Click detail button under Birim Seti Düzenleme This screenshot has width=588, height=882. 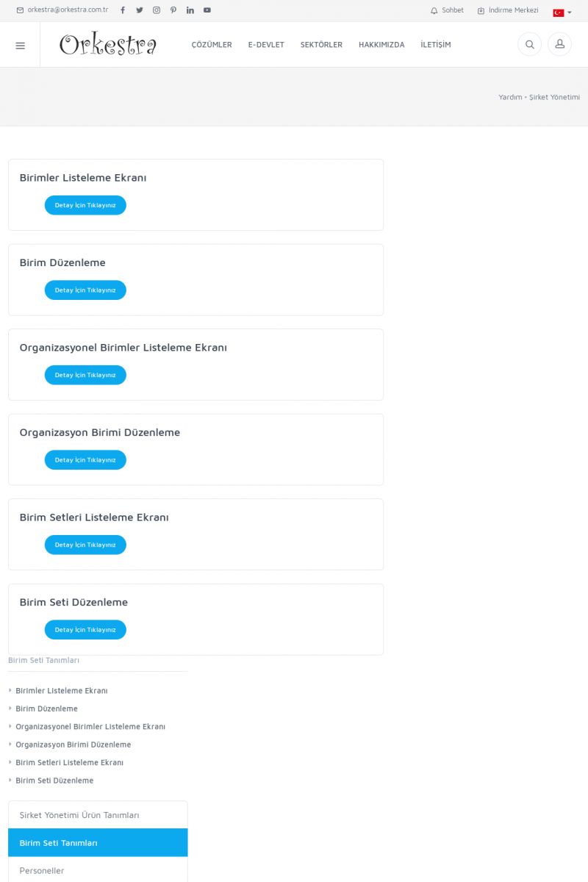click(85, 630)
